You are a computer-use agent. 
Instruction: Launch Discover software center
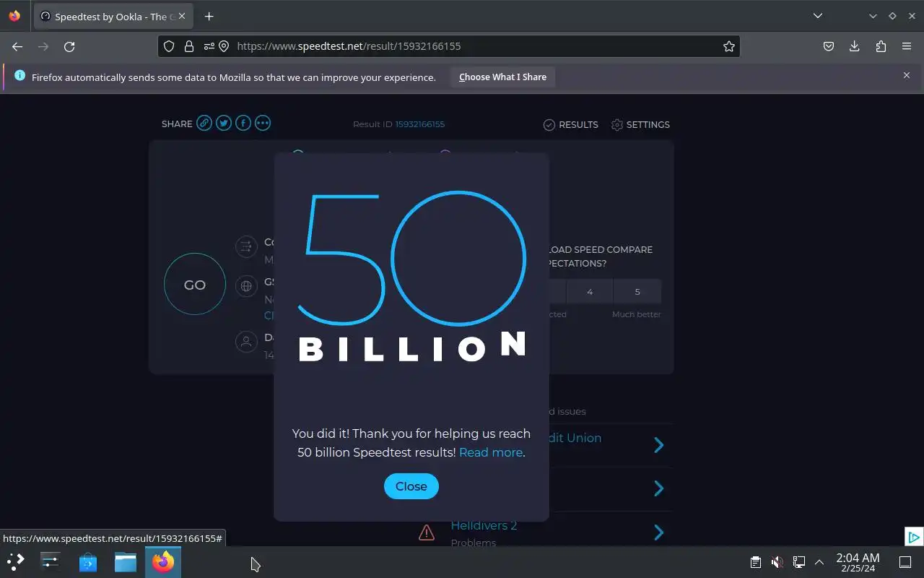88,561
